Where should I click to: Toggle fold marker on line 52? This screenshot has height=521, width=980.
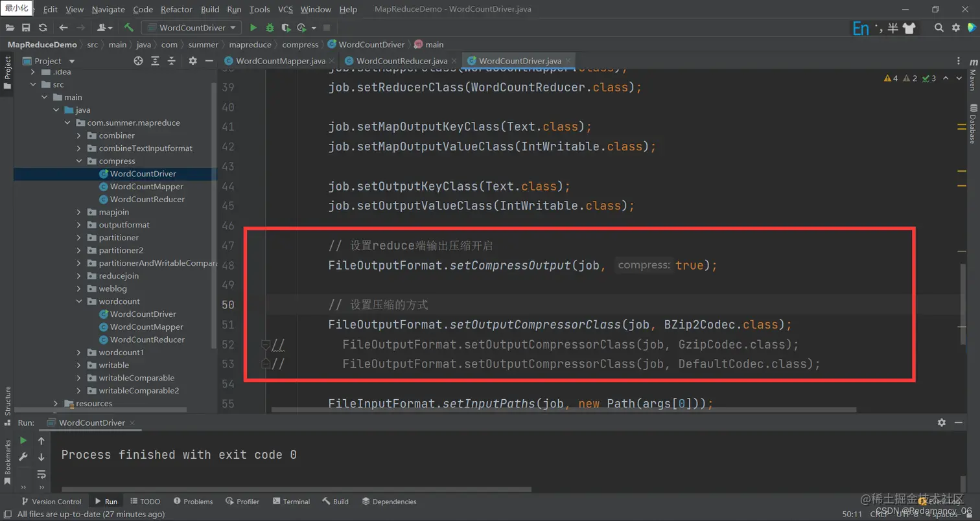[266, 344]
